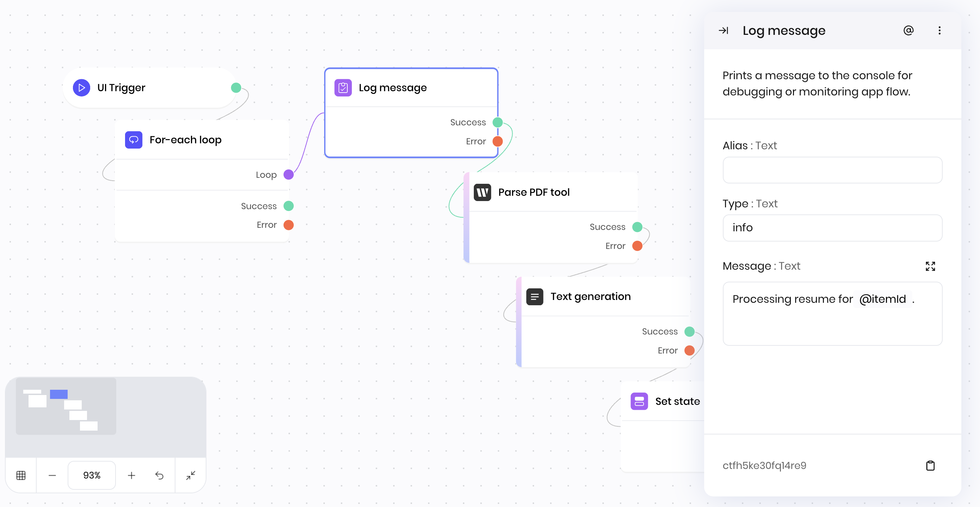Click the @itemId reference chip
Image resolution: width=980 pixels, height=507 pixels.
(x=883, y=299)
